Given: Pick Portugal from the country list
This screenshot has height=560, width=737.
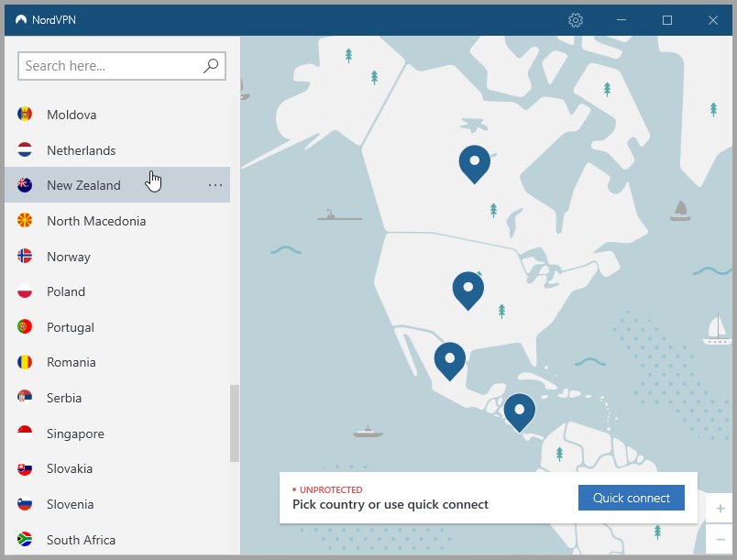Looking at the screenshot, I should pos(117,326).
